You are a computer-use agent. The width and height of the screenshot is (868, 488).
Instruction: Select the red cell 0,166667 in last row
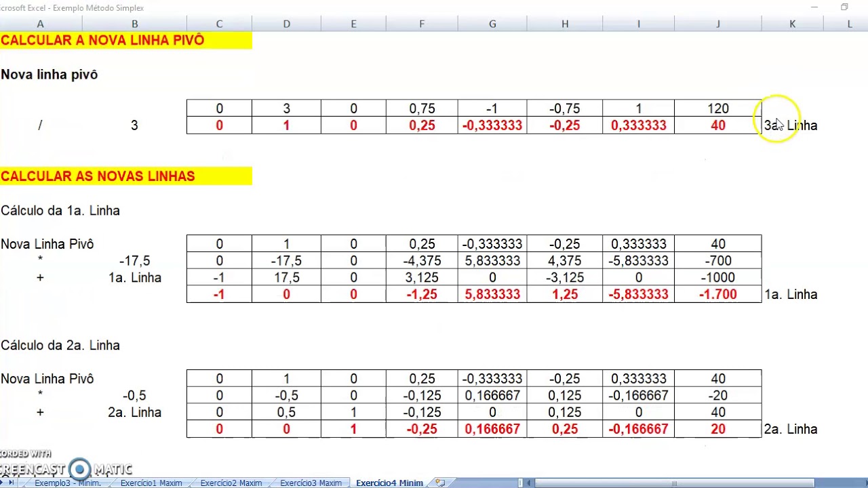(492, 429)
